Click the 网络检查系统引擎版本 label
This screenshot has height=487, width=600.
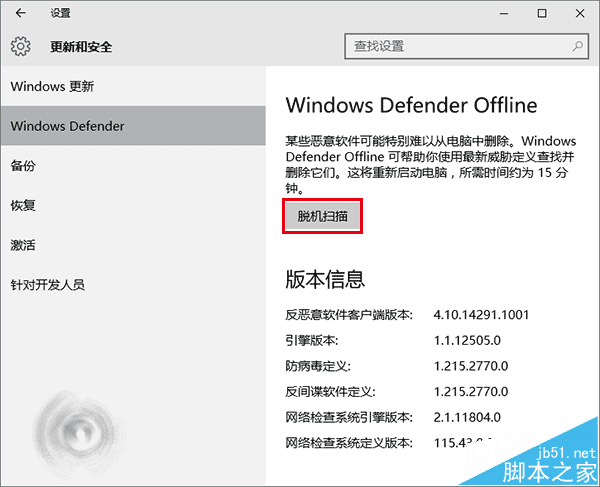tap(349, 417)
